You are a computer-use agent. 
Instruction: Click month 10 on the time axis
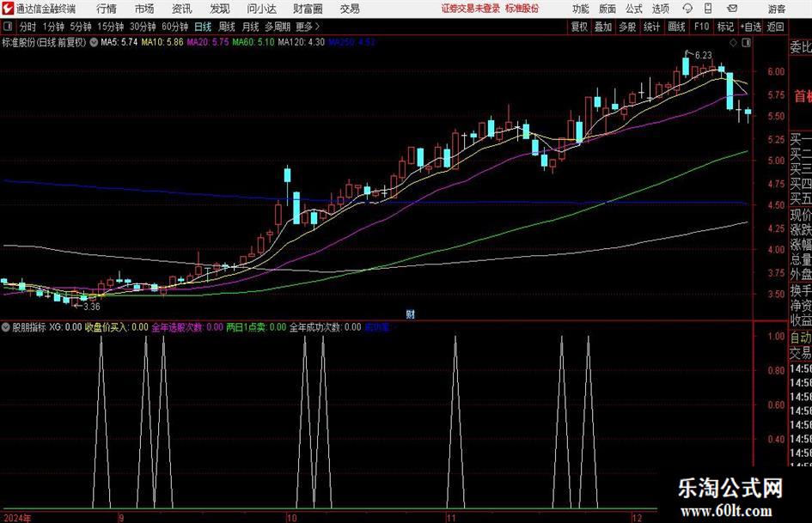click(291, 518)
